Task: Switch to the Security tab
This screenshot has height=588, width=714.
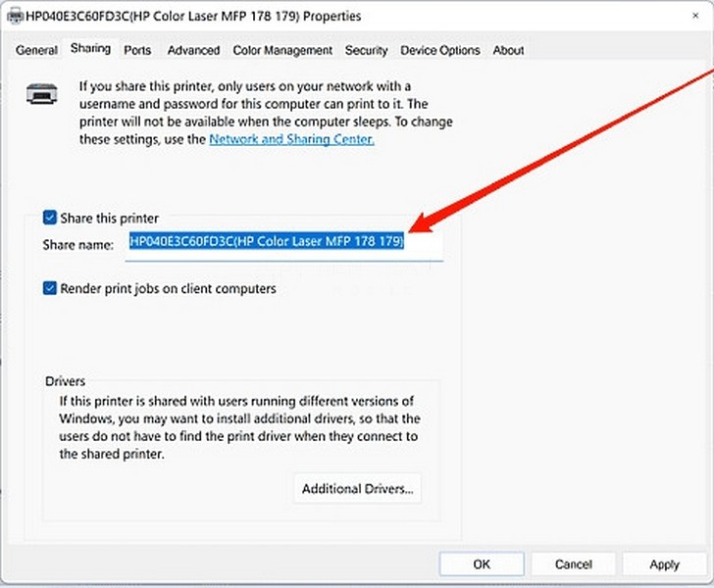Action: [x=366, y=50]
